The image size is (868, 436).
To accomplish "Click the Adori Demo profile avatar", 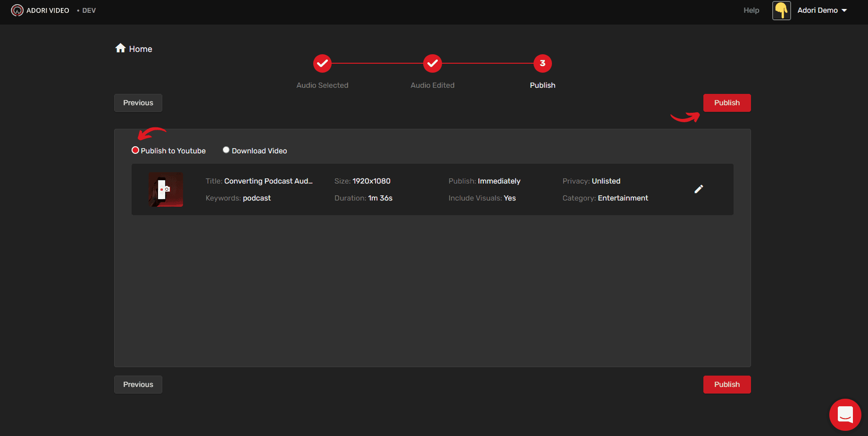I will [x=781, y=10].
